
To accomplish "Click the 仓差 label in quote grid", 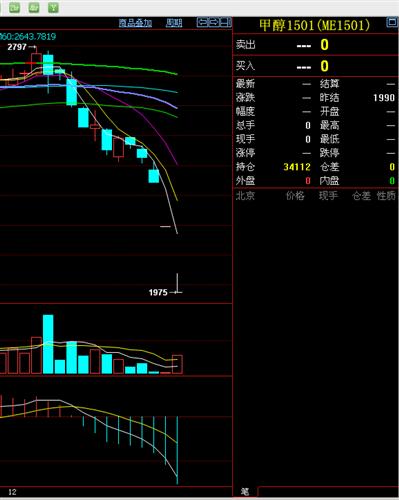I will [x=329, y=167].
